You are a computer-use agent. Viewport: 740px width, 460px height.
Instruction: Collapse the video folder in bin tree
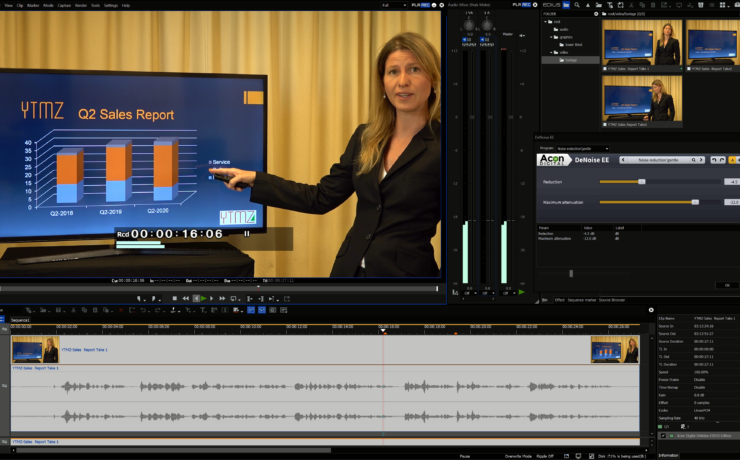coord(551,52)
